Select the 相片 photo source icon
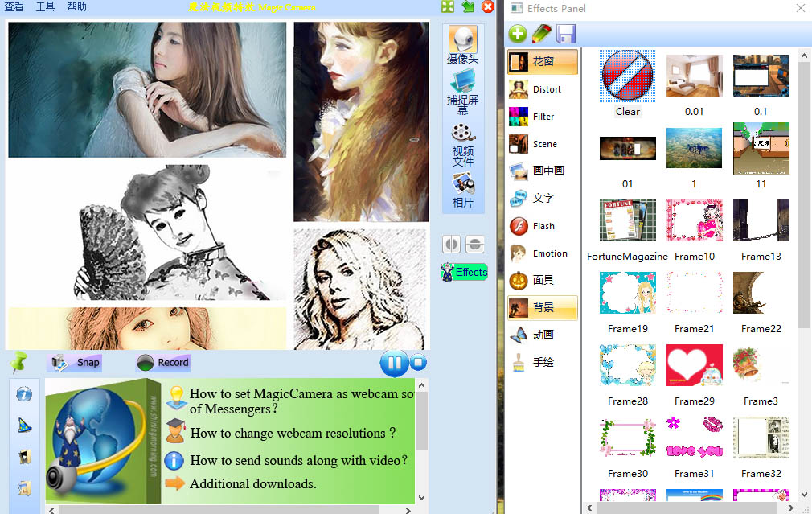The width and height of the screenshot is (812, 514). 463,190
